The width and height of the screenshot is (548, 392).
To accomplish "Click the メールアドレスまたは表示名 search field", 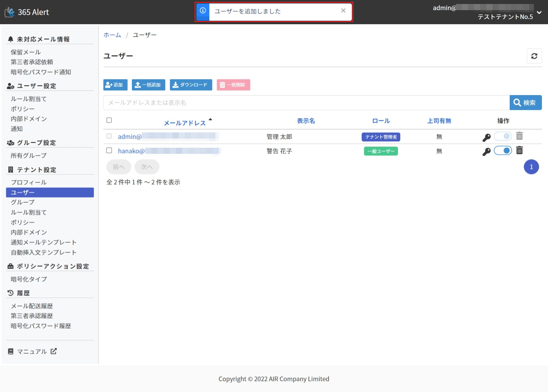I will [x=306, y=103].
